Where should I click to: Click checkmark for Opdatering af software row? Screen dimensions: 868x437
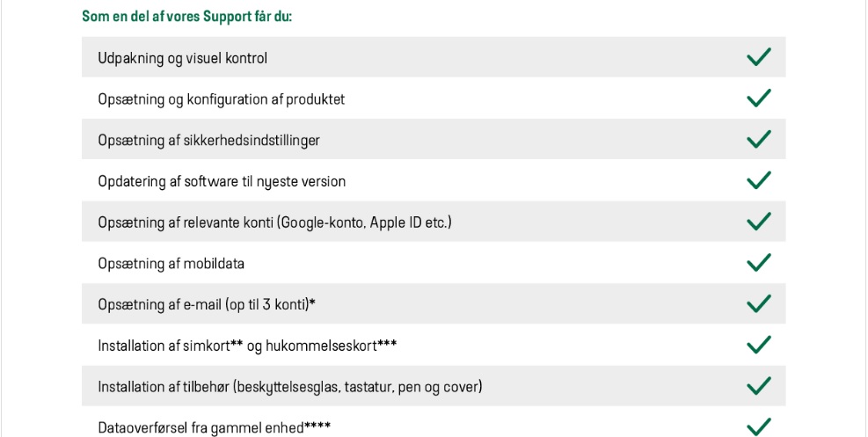[758, 180]
